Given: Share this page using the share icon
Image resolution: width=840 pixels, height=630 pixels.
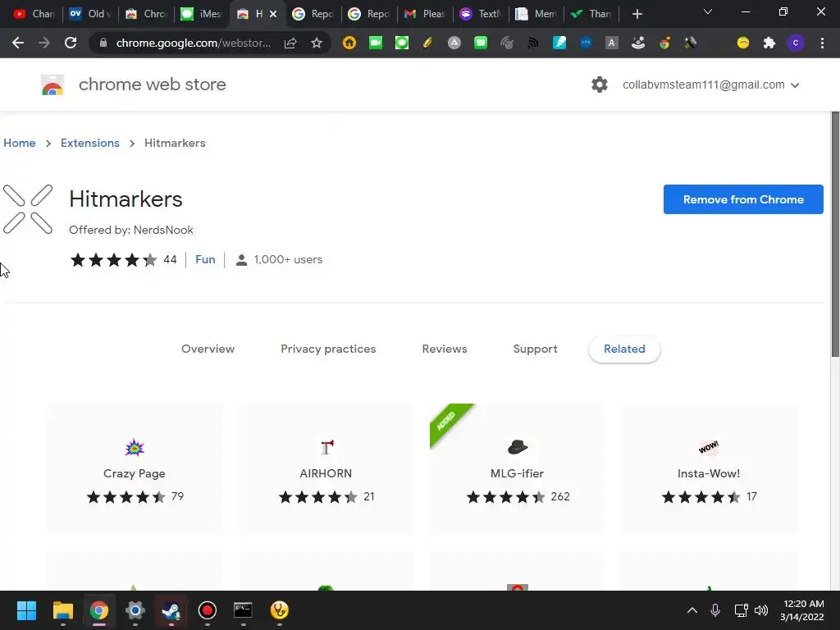Looking at the screenshot, I should pos(290,43).
